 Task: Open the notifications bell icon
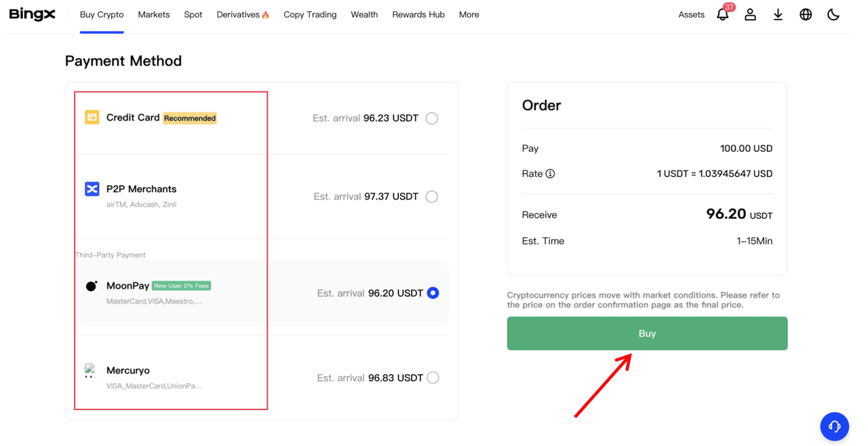tap(722, 15)
